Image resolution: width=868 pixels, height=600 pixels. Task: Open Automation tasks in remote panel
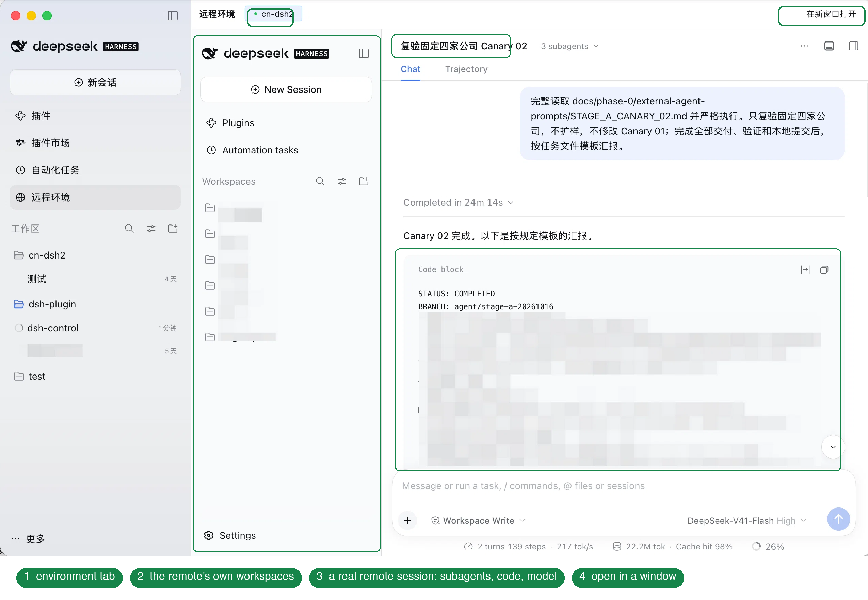coord(286,150)
